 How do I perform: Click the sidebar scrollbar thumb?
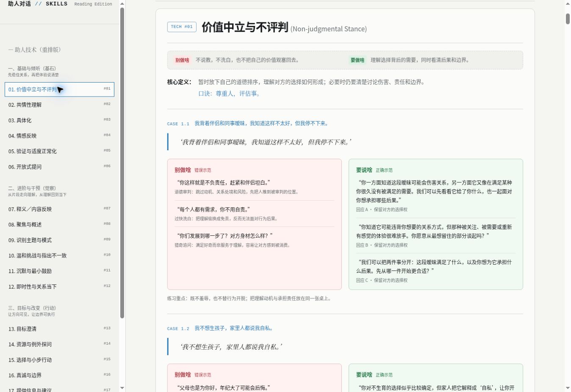(122, 163)
